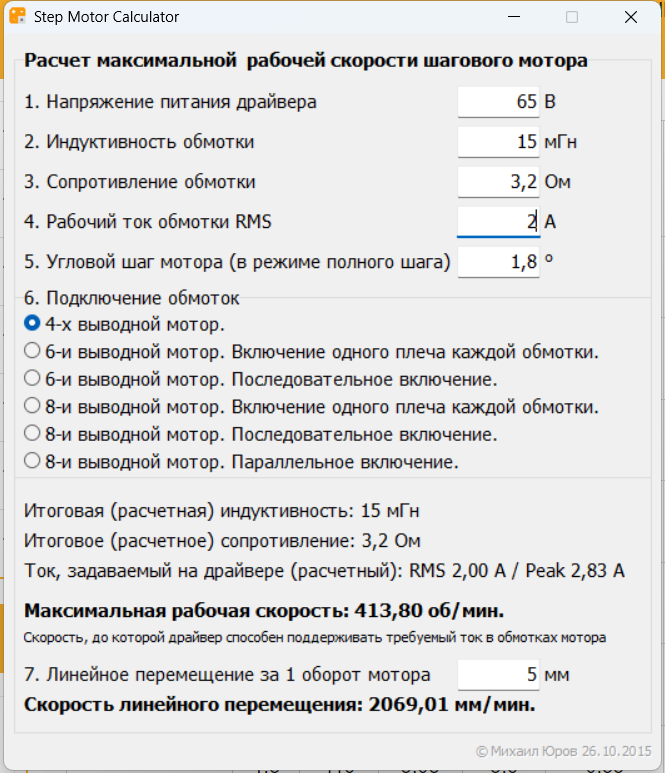The height and width of the screenshot is (773, 665).
Task: Click the calculated driver current line
Action: [324, 571]
